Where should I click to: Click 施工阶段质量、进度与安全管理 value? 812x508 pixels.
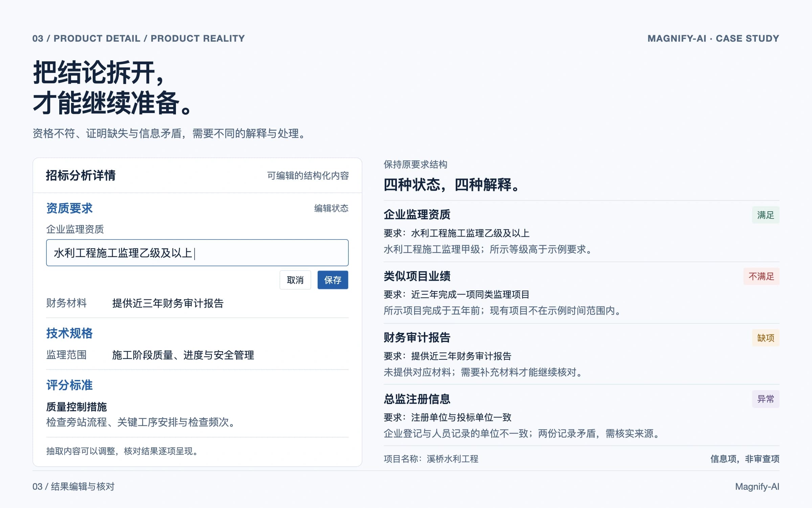click(183, 355)
